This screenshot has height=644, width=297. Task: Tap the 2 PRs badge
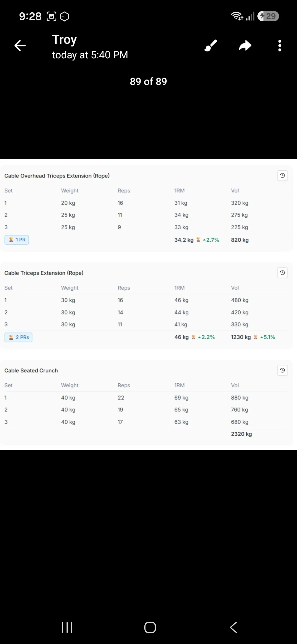click(18, 337)
